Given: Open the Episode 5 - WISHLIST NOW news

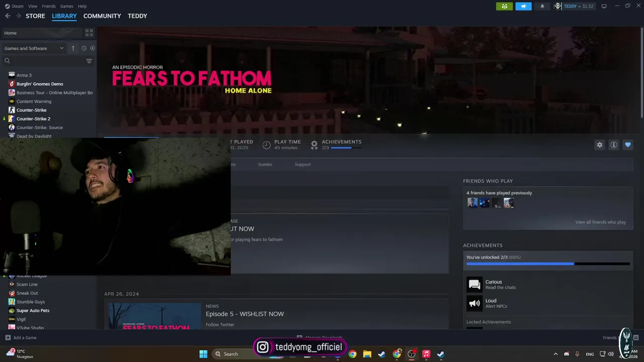Looking at the screenshot, I should (x=245, y=314).
